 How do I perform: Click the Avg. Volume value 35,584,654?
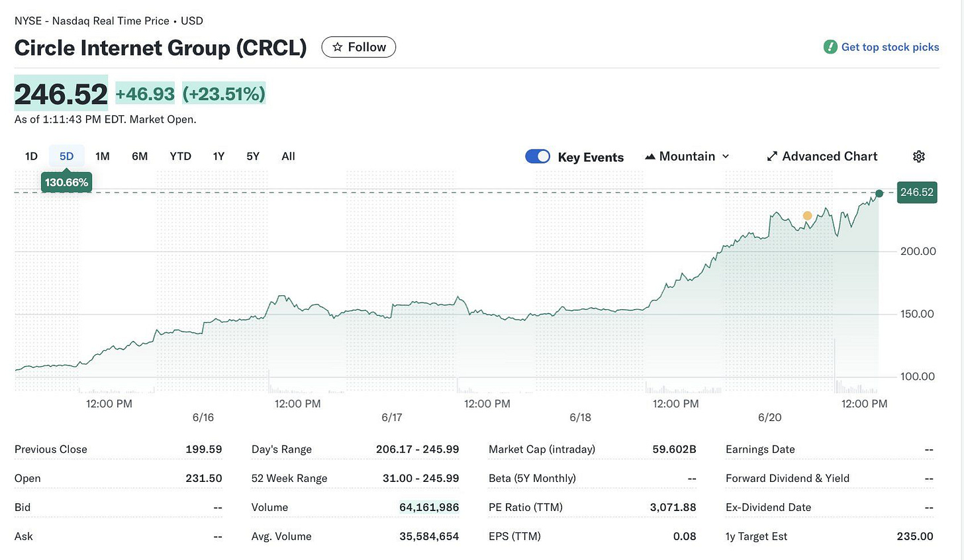tap(429, 537)
